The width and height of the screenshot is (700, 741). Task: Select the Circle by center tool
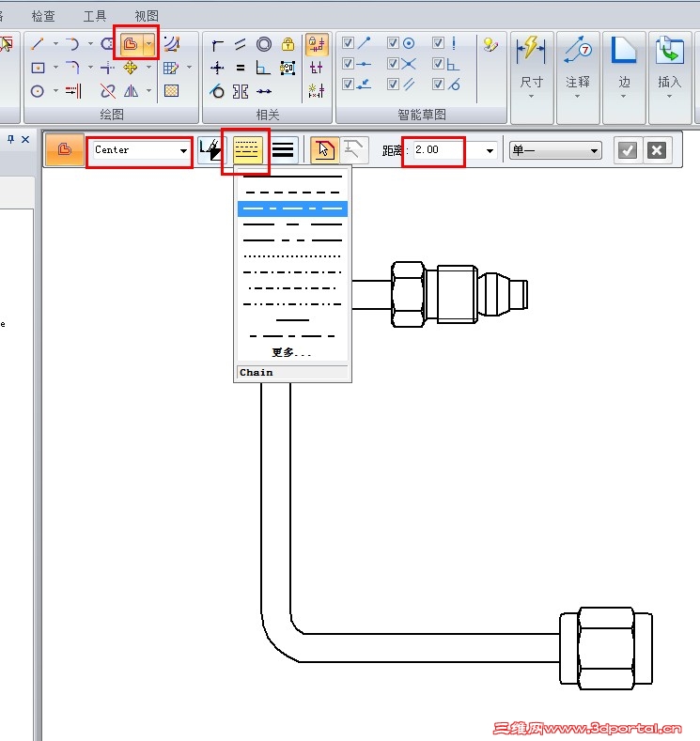(x=38, y=91)
